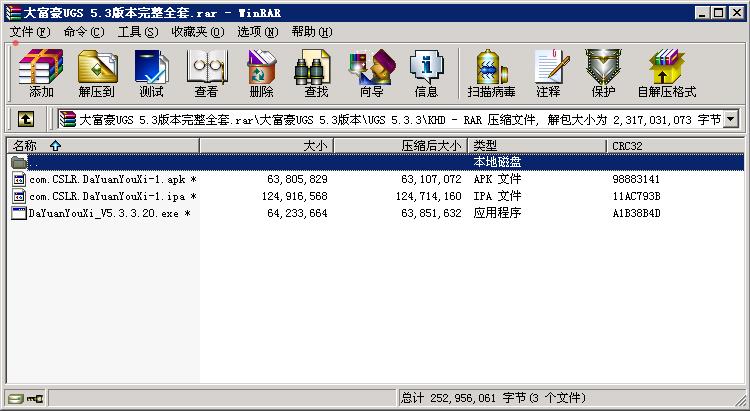Screen dimensions: 750x411
Task: Run the 测试 (Test) archive tool
Action: 151,73
